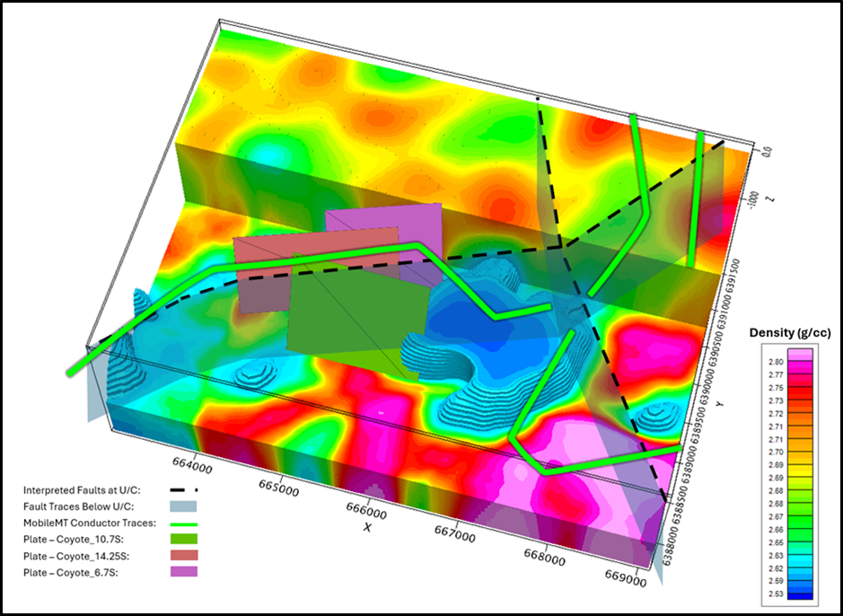Click the green MobileMT Conductor Traces line symbol

pos(184,523)
